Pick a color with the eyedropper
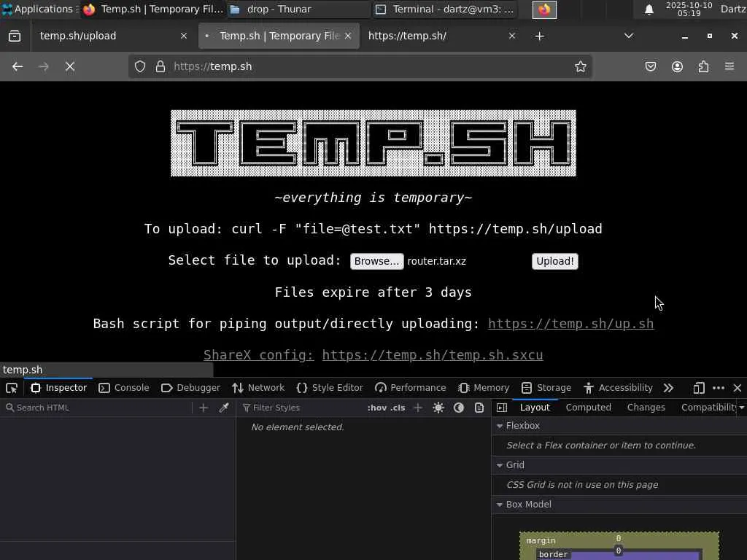Image resolution: width=747 pixels, height=560 pixels. click(223, 408)
